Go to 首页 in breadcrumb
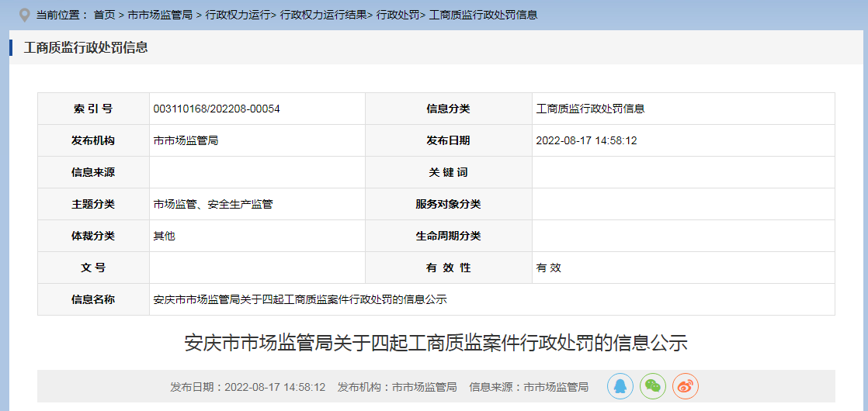Screen dimensions: 868x411 105,15
